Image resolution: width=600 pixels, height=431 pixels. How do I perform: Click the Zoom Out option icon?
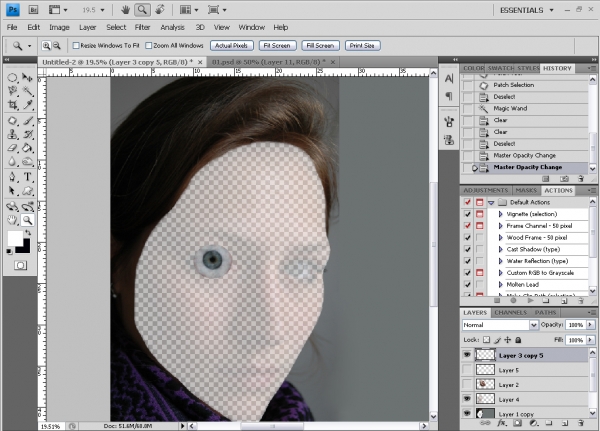tap(57, 46)
